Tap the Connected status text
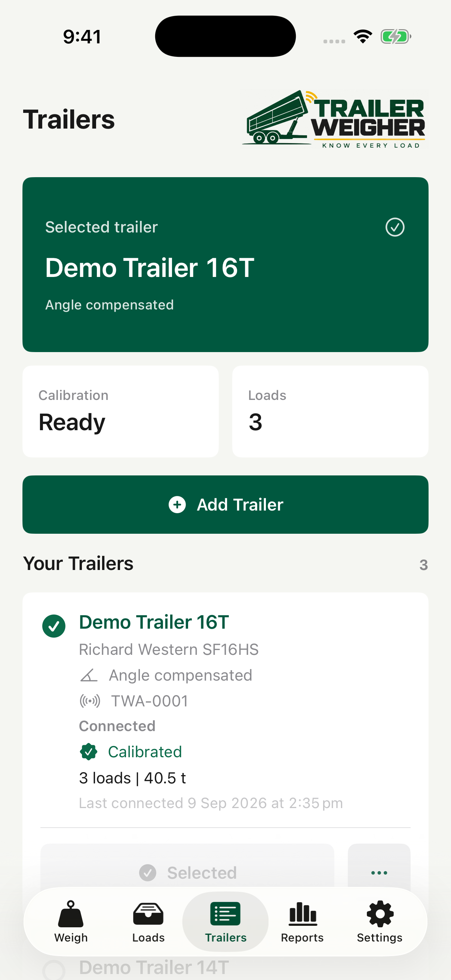This screenshot has height=980, width=451. click(x=117, y=726)
